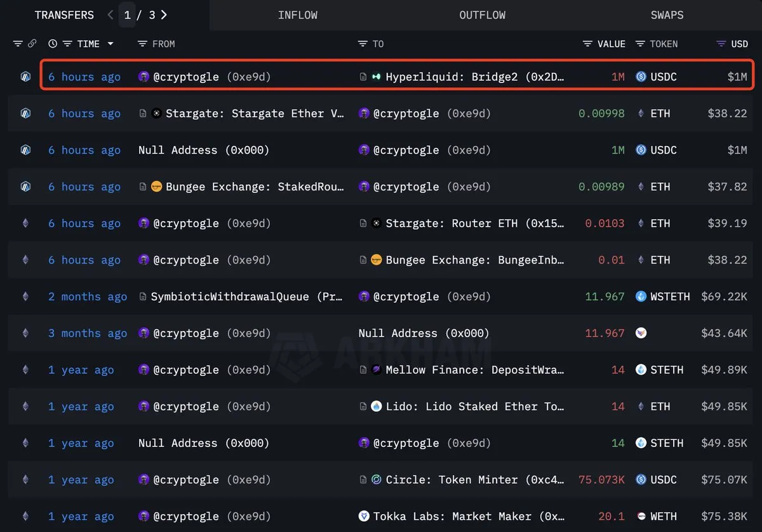
Task: Click the TOKEN column filter icon
Action: click(640, 44)
